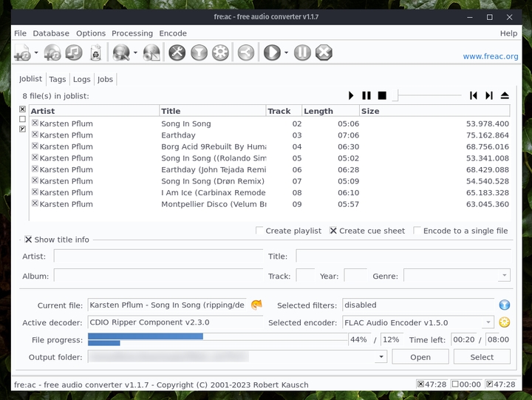Viewport: 532px width, 400px height.
Task: Click the clear joblist recycle bin icon
Action: 96,52
